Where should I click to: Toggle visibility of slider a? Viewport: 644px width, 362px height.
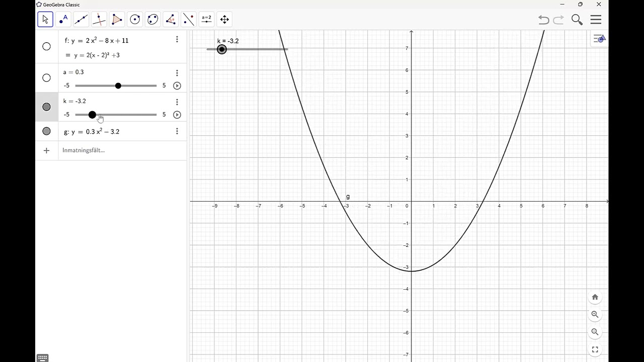coord(46,78)
